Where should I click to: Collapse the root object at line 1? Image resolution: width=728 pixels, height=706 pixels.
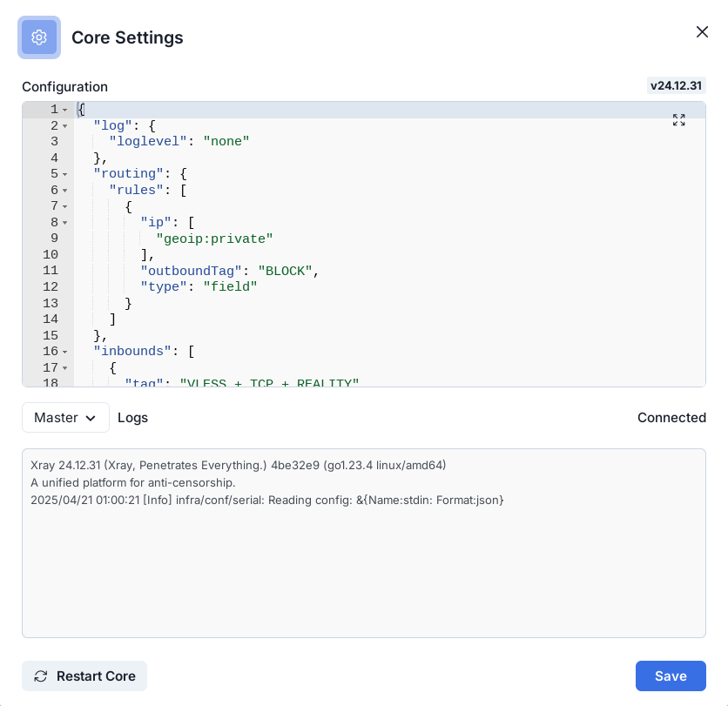click(65, 111)
